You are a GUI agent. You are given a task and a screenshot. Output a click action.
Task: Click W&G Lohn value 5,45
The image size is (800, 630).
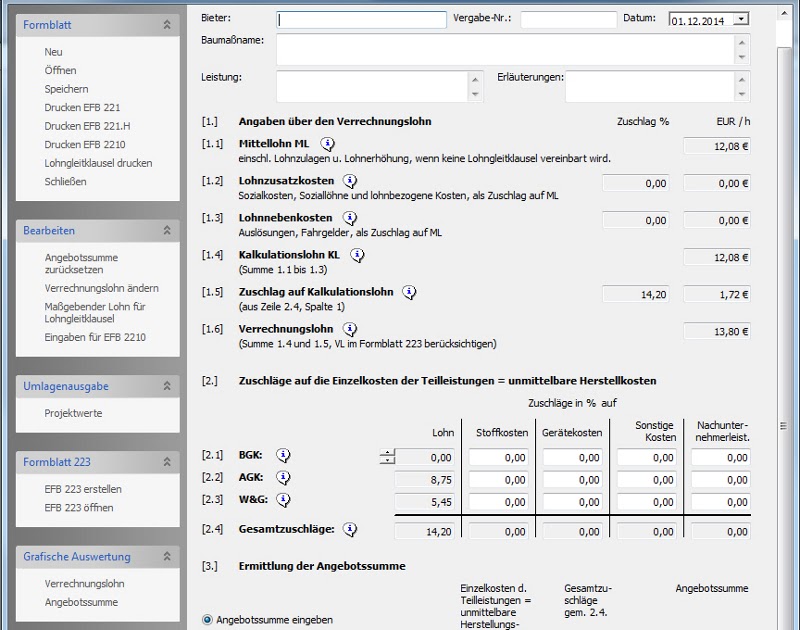click(424, 502)
